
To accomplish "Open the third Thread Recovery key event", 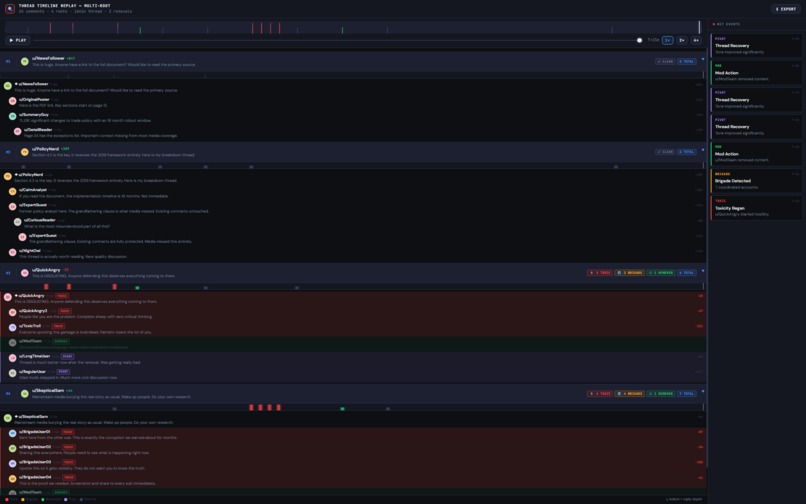I will pyautogui.click(x=756, y=127).
